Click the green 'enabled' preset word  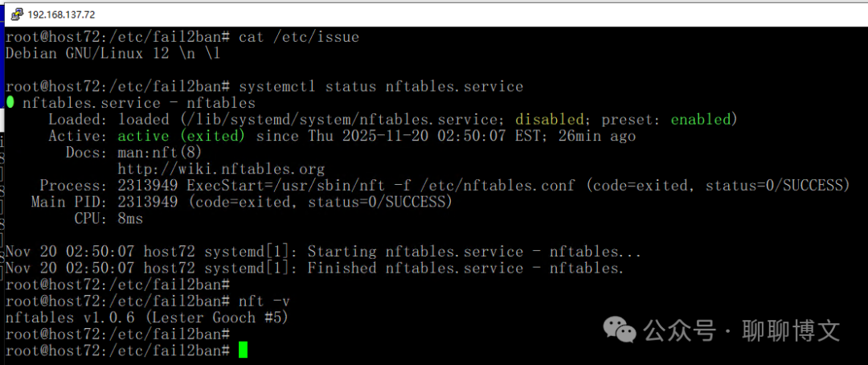701,119
